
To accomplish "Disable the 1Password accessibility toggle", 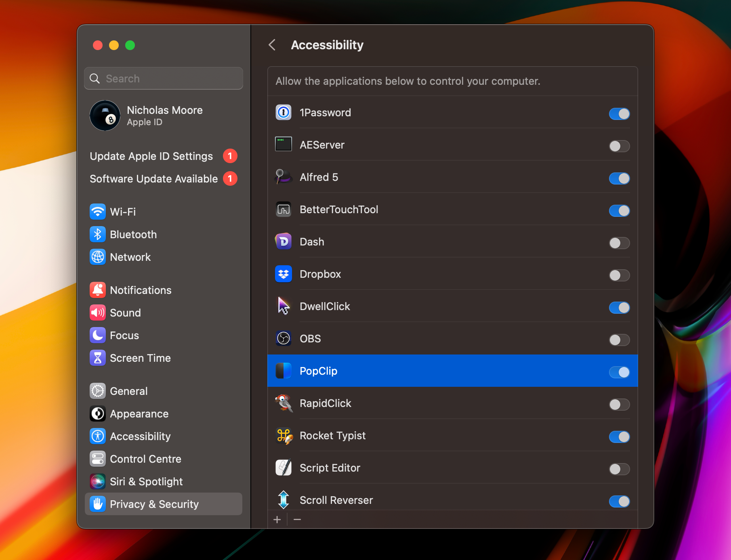I will [x=619, y=114].
